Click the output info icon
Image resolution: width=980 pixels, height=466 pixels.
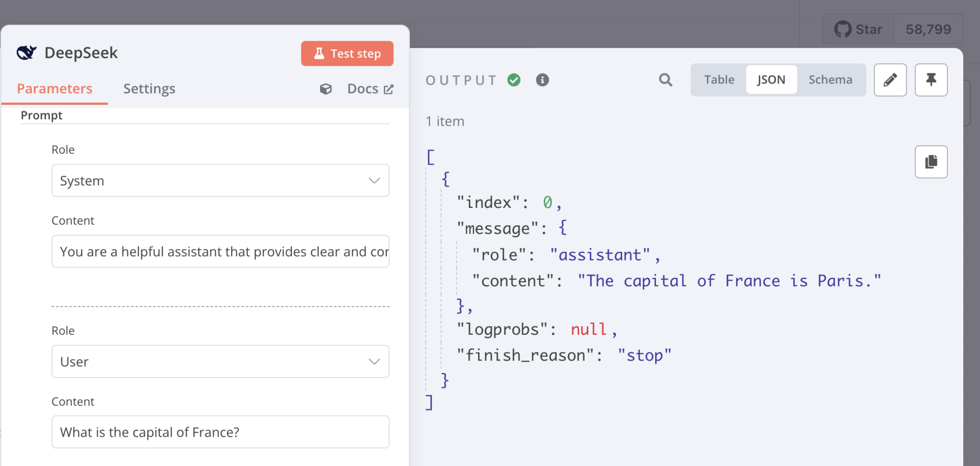pos(542,80)
